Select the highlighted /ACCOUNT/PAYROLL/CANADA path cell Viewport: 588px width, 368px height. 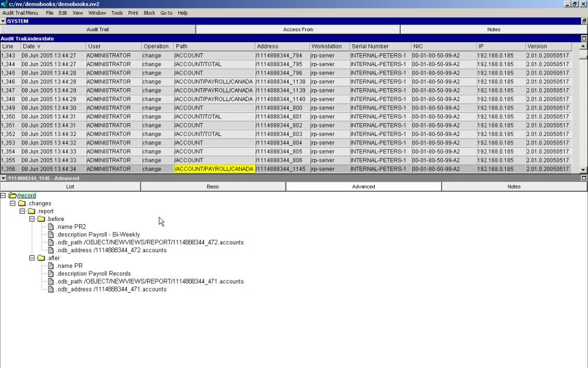coord(214,169)
